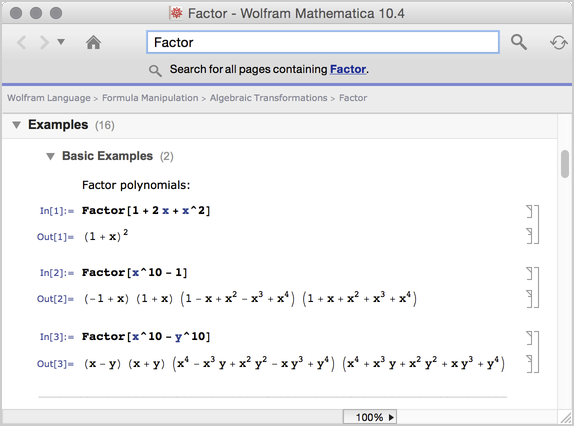The height and width of the screenshot is (426, 574).
Task: Click the small magnifier beside search hint
Action: tap(155, 70)
